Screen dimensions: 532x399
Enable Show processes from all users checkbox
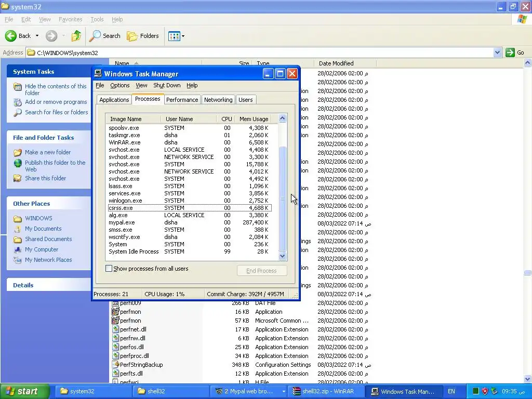109,269
